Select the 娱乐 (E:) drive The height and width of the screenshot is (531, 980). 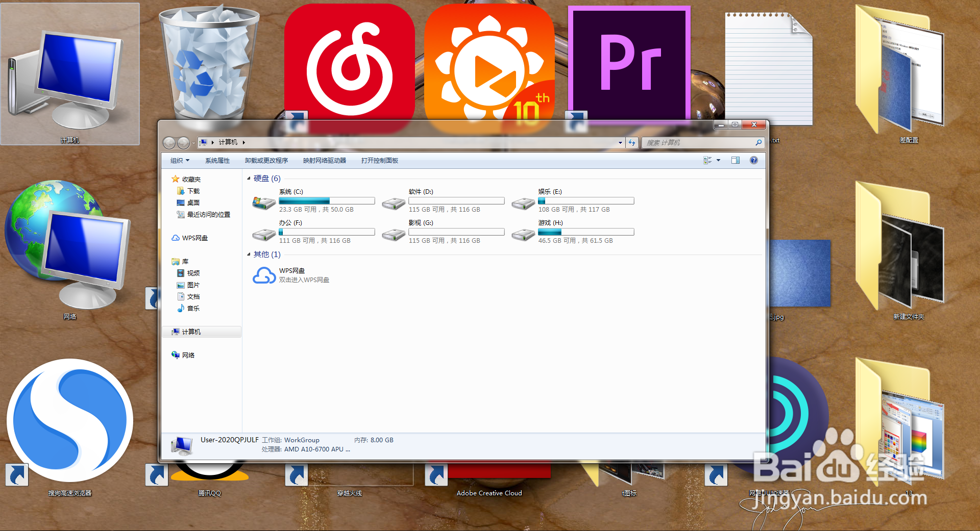point(573,200)
